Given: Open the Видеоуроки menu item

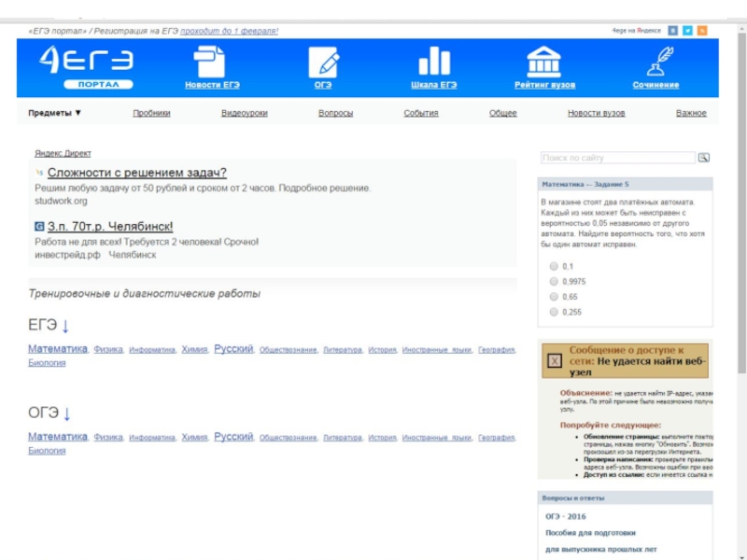Looking at the screenshot, I should click(x=244, y=113).
